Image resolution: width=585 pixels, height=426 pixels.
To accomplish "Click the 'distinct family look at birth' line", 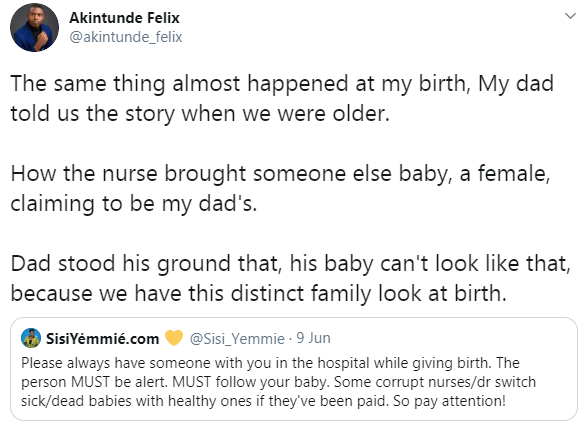I will tap(259, 294).
